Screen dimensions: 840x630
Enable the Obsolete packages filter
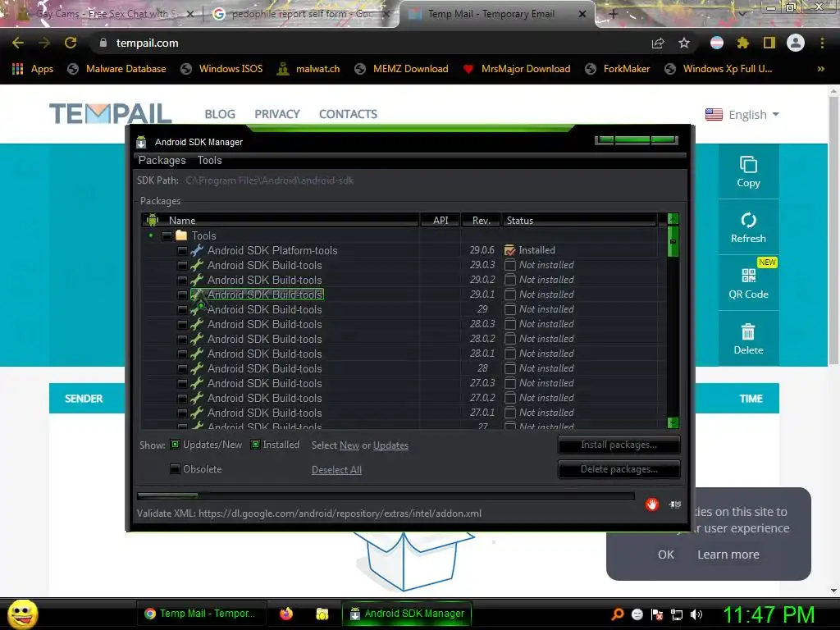pyautogui.click(x=176, y=468)
